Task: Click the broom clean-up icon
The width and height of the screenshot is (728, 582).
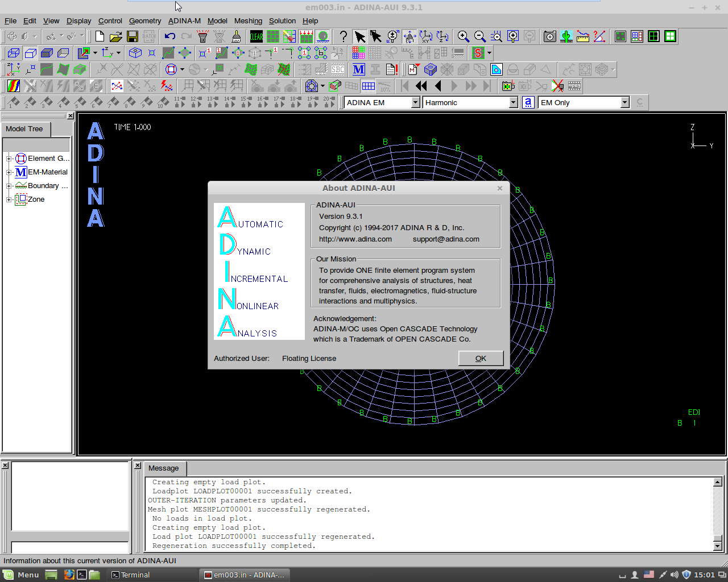Action: coord(236,36)
